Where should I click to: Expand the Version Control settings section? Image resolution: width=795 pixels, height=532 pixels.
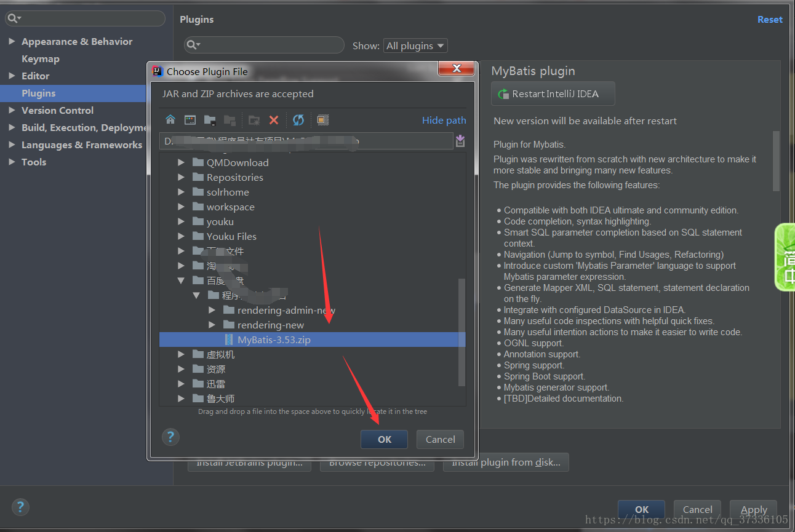[12, 110]
